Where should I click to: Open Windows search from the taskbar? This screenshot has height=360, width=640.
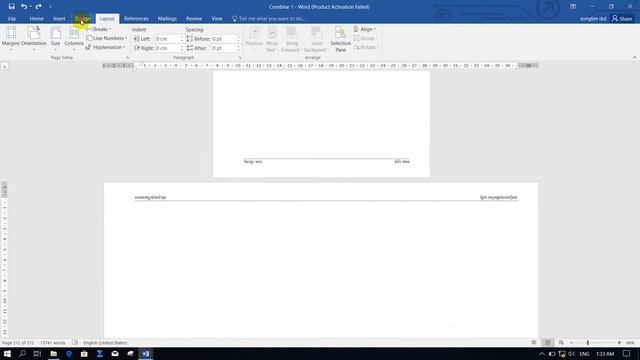[x=22, y=353]
